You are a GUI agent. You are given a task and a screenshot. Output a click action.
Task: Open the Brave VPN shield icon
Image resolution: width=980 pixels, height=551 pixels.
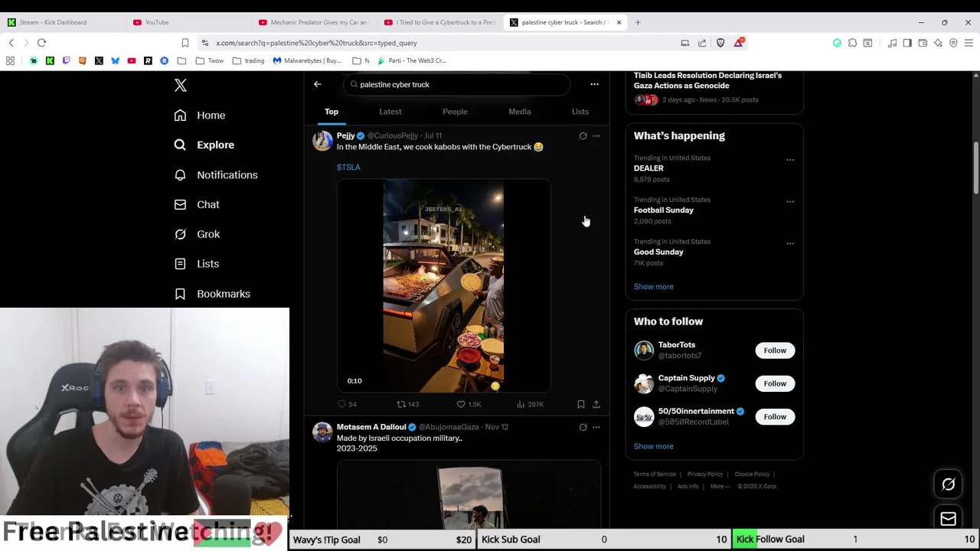953,43
